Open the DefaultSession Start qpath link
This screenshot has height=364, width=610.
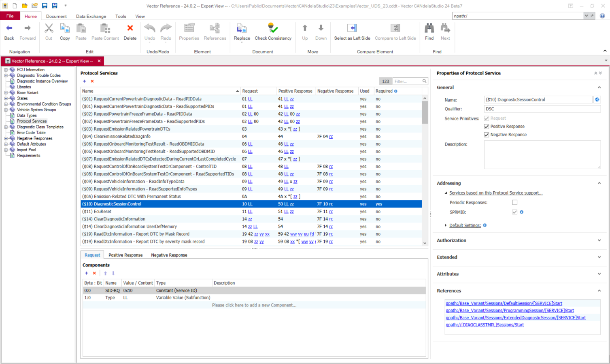coord(504,303)
